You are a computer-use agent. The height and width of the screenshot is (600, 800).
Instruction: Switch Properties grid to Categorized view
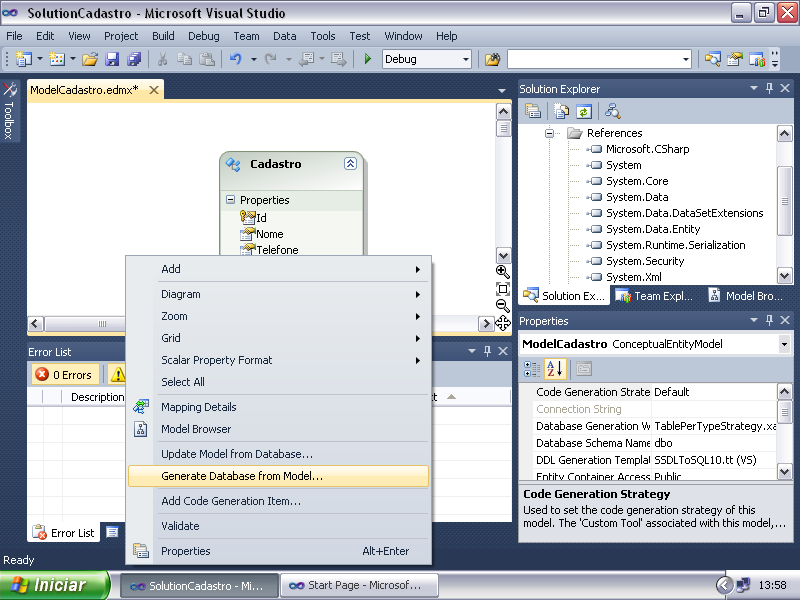532,369
